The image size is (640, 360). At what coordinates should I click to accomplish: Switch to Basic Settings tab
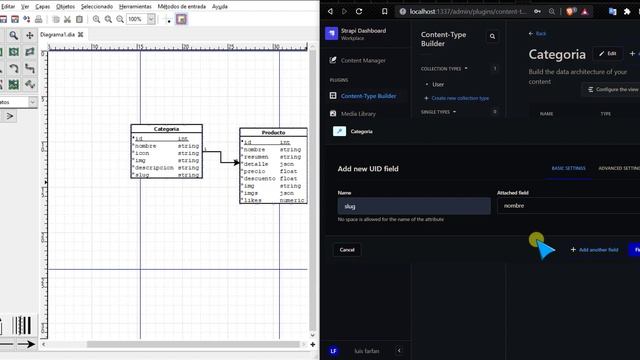568,168
